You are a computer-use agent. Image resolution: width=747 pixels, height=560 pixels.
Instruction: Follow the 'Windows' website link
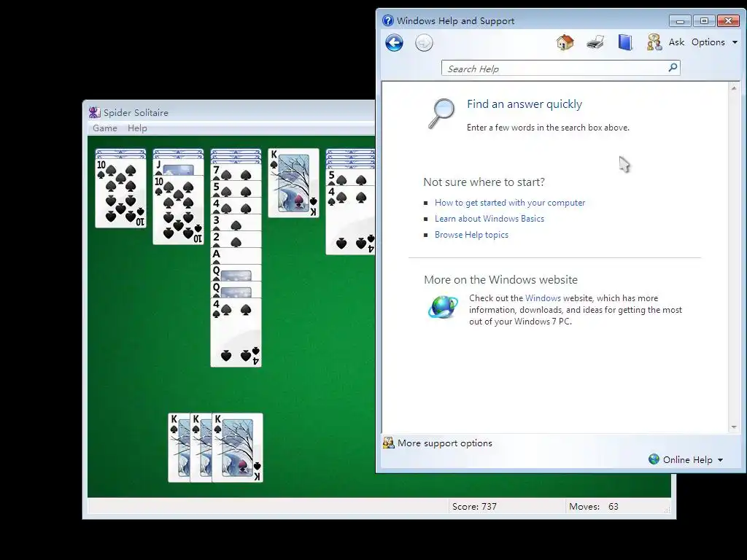pos(543,298)
